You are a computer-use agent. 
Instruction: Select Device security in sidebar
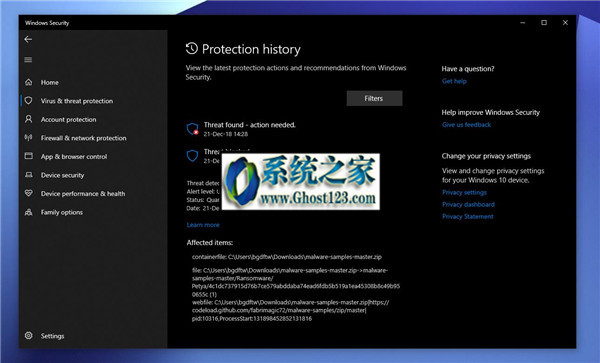click(x=62, y=175)
